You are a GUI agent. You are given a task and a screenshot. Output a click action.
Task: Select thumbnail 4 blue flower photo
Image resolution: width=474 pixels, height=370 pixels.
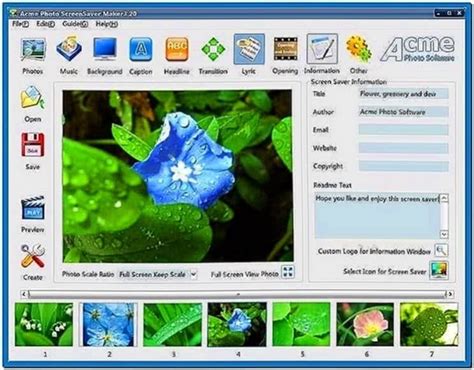tap(237, 324)
